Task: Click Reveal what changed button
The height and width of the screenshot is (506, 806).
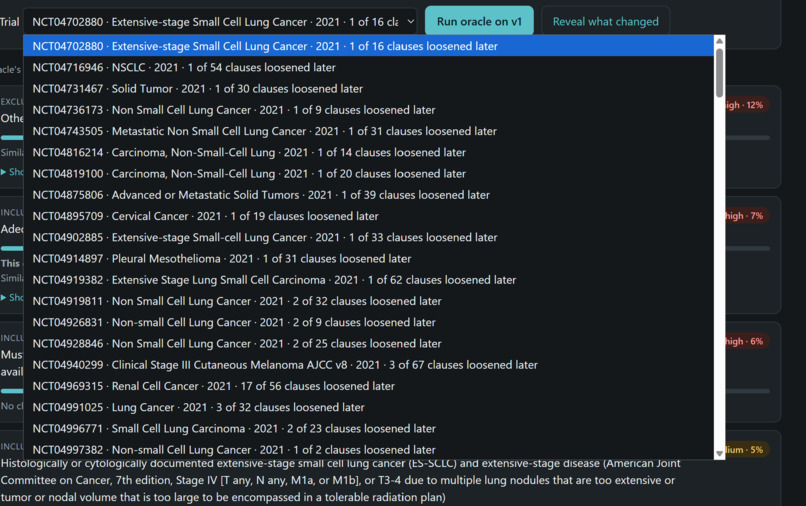Action: tap(606, 22)
